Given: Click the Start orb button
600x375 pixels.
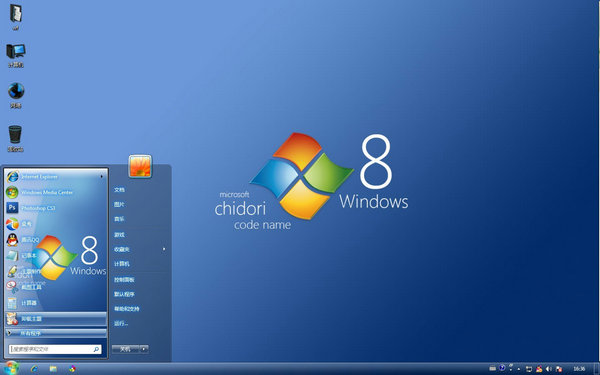Looking at the screenshot, I should pyautogui.click(x=11, y=368).
